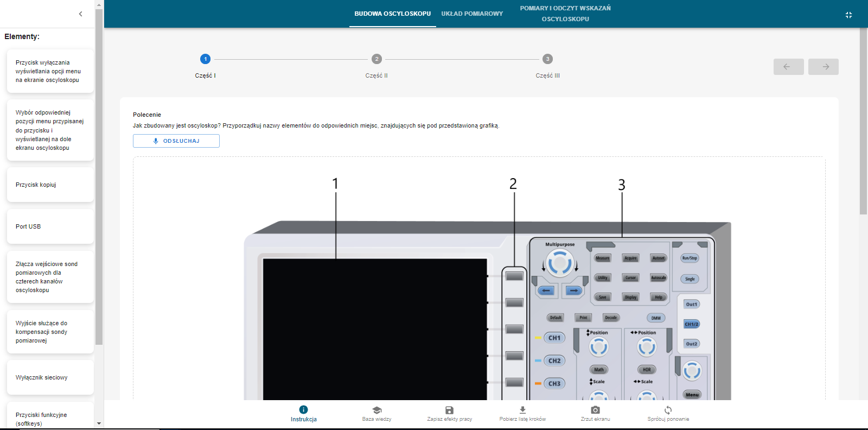The height and width of the screenshot is (430, 868).
Task: Select the Port USB element card
Action: pyautogui.click(x=50, y=226)
